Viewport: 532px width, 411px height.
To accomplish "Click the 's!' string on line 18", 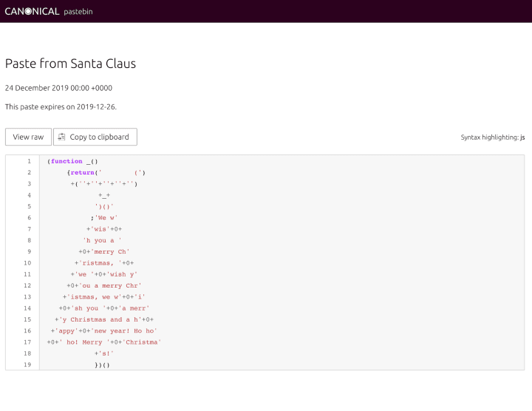I will click(105, 353).
